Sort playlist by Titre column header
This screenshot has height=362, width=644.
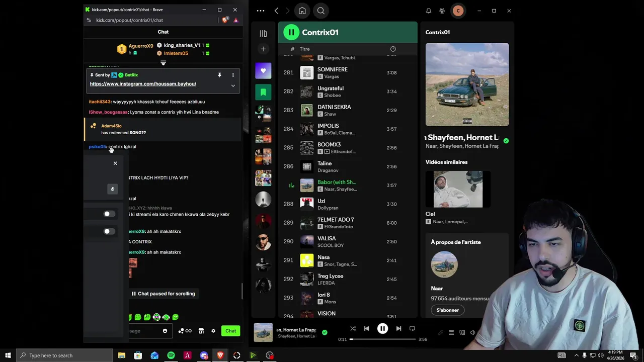click(x=305, y=49)
